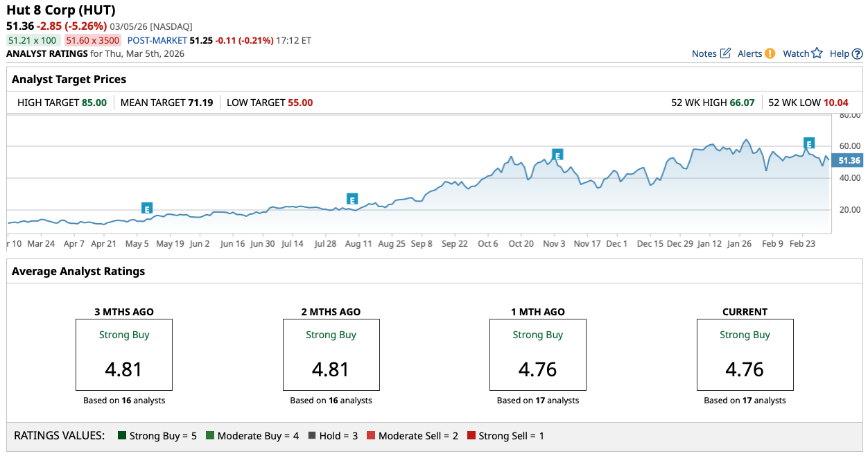Click the May earnings marker on chart

tap(147, 208)
